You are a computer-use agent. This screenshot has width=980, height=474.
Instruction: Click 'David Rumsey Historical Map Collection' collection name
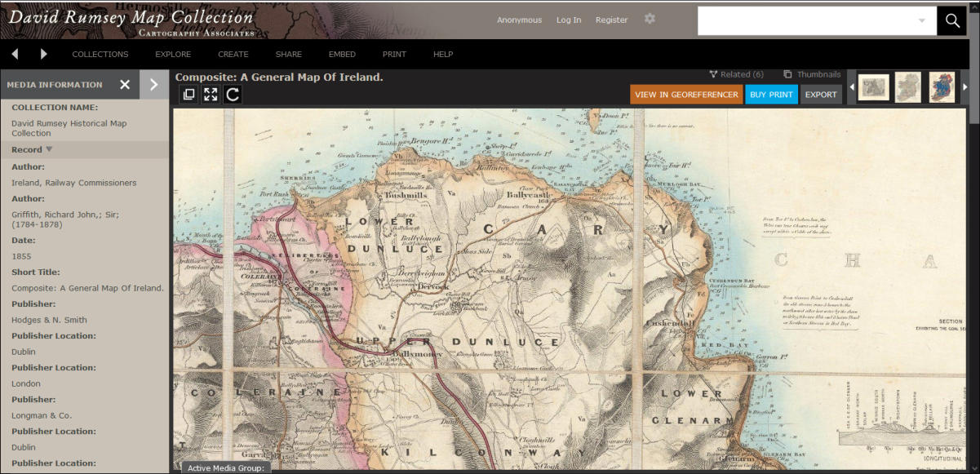(x=69, y=128)
